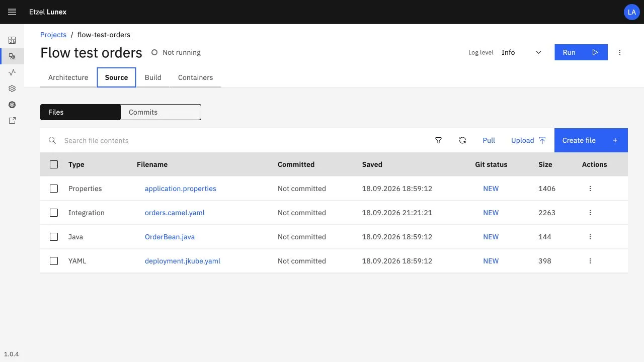Expand the Log level Info dropdown
This screenshot has height=362, width=644.
(522, 52)
